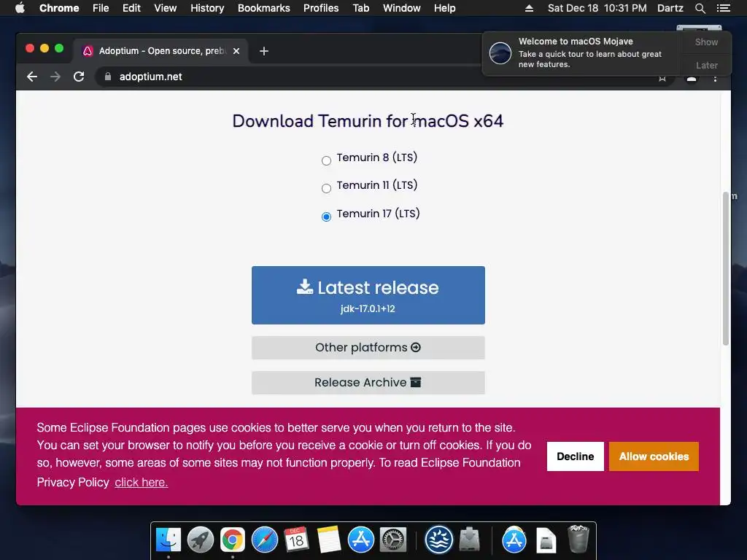Open the Tab menu
Screen dimensions: 747x560
360,8
